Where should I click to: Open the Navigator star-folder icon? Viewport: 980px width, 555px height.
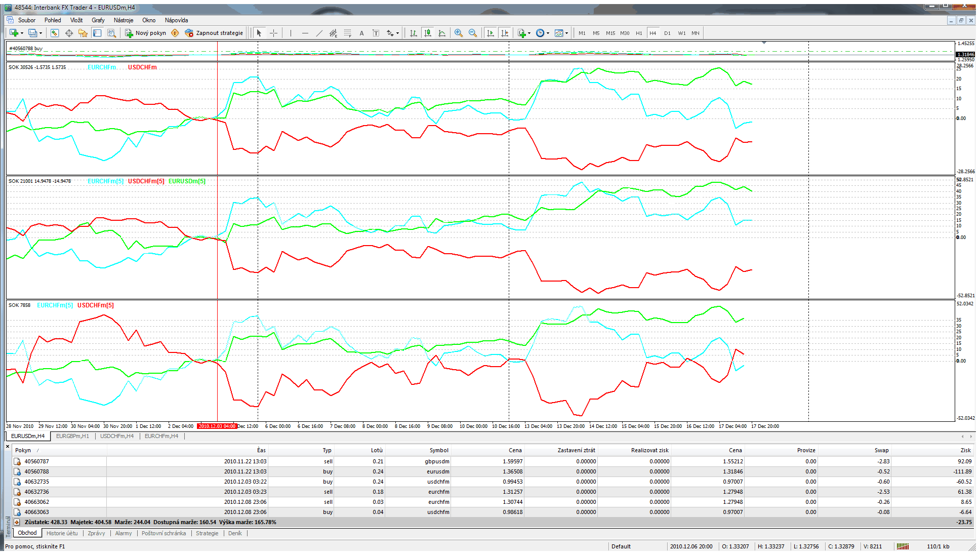pos(83,33)
